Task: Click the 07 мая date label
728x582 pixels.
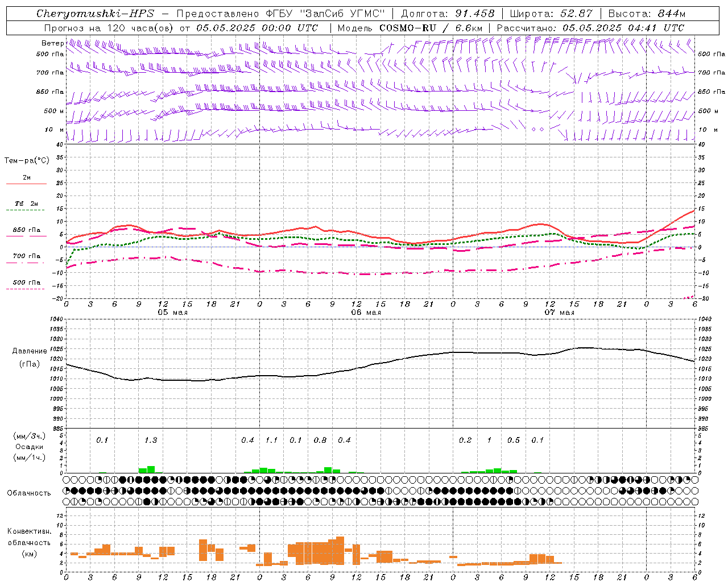Action: click(x=559, y=313)
